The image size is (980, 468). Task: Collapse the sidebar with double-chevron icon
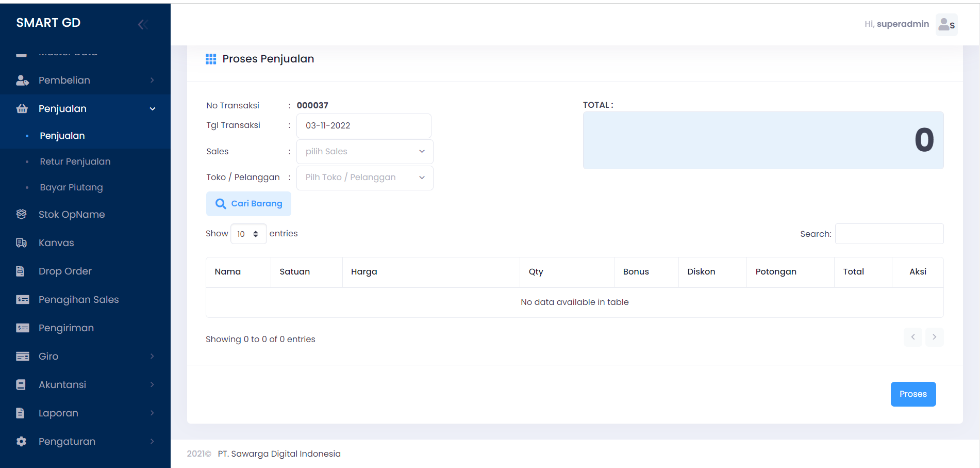point(143,24)
